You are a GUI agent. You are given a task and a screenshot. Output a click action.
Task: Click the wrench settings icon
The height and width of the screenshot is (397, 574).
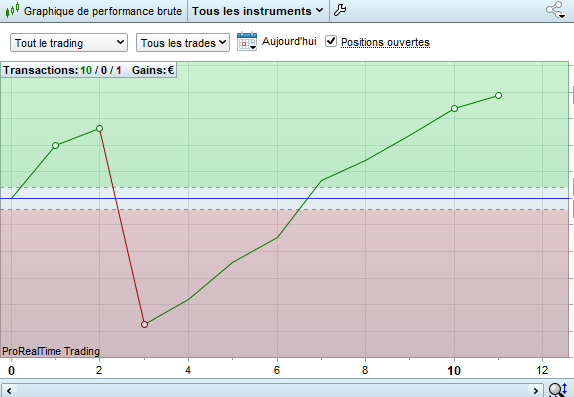point(340,10)
